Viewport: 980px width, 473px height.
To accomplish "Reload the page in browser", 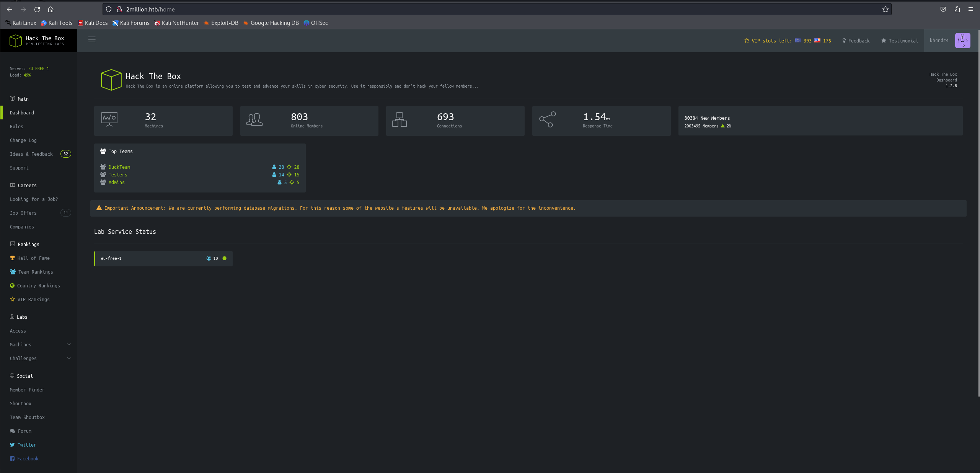I will point(37,9).
